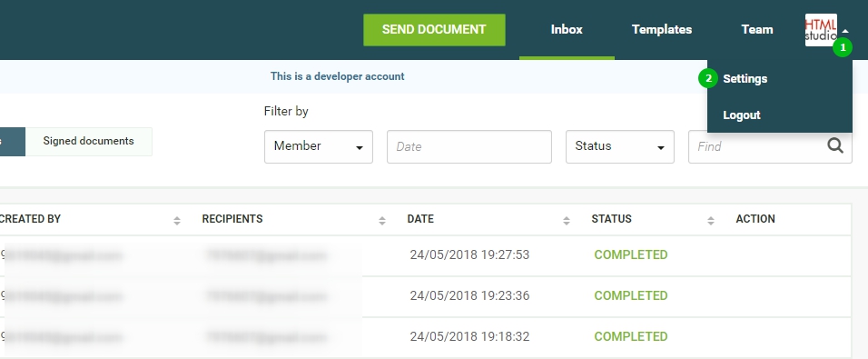Open the Status filter dropdown

(x=619, y=147)
